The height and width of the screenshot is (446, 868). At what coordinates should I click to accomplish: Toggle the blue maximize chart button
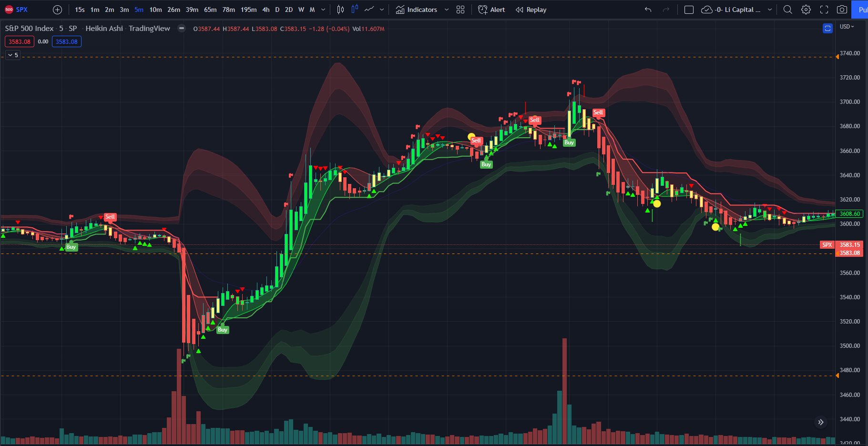coord(827,29)
